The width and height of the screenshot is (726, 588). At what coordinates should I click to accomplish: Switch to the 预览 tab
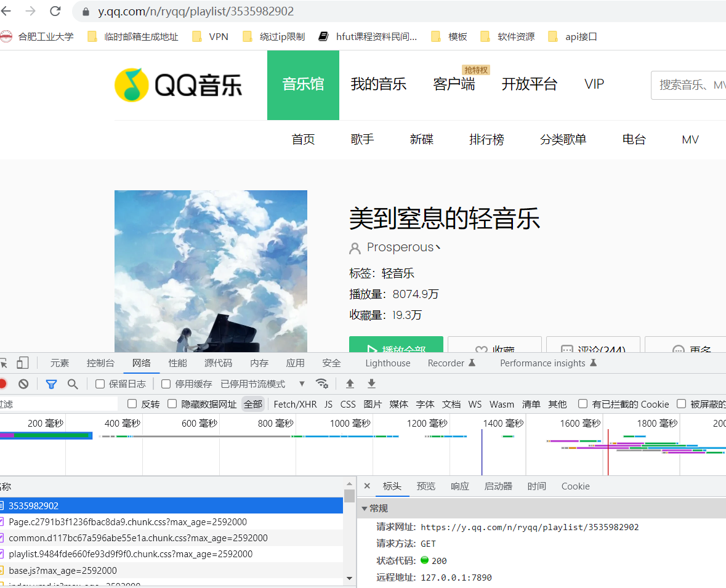coord(426,486)
